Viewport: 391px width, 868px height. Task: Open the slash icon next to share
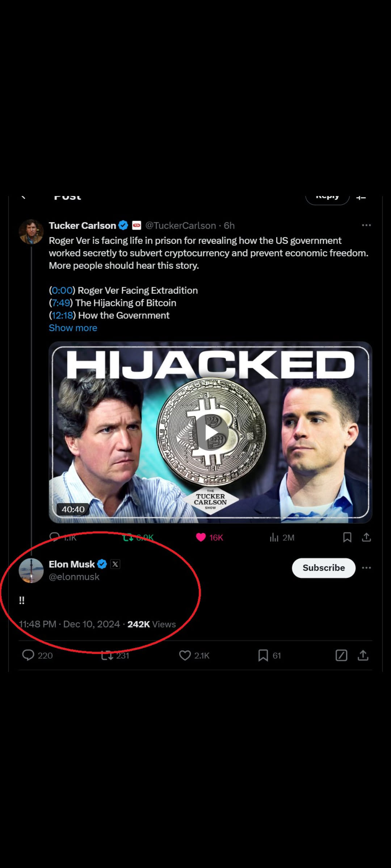[x=341, y=655]
